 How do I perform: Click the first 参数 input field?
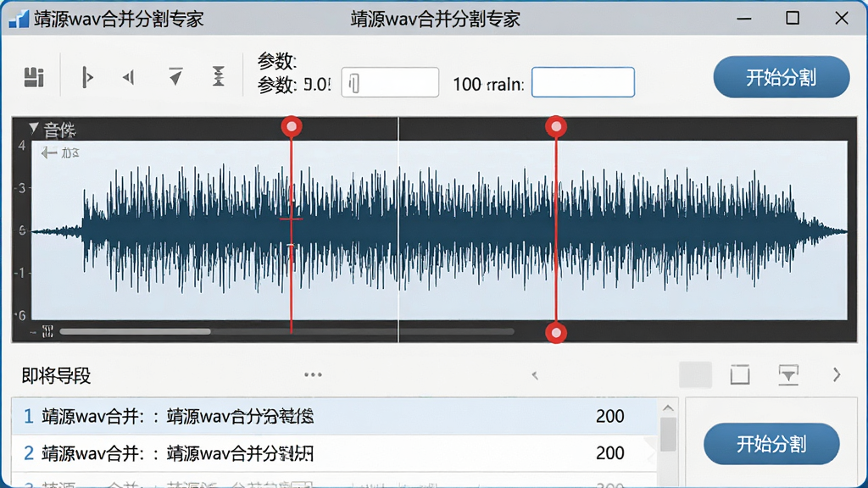390,82
